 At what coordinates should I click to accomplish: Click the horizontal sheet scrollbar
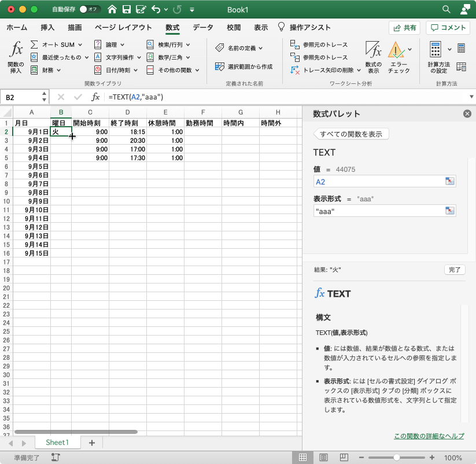[76, 432]
